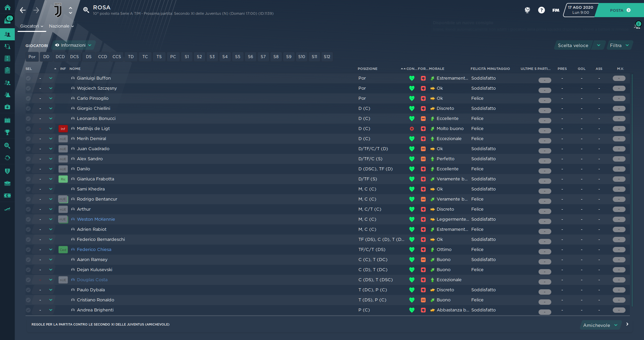Viewport: 644px width, 340px height.
Task: Open the inbox icon showing 6 messages
Action: 7,20
